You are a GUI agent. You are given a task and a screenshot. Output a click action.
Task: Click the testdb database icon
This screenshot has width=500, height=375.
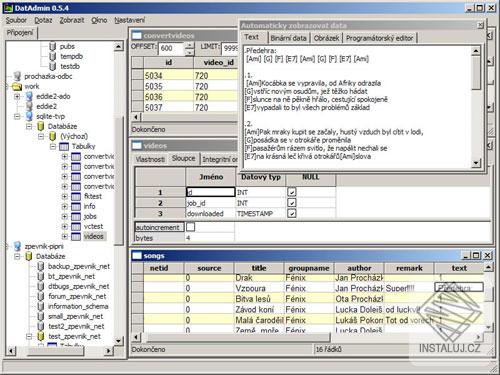tap(52, 66)
